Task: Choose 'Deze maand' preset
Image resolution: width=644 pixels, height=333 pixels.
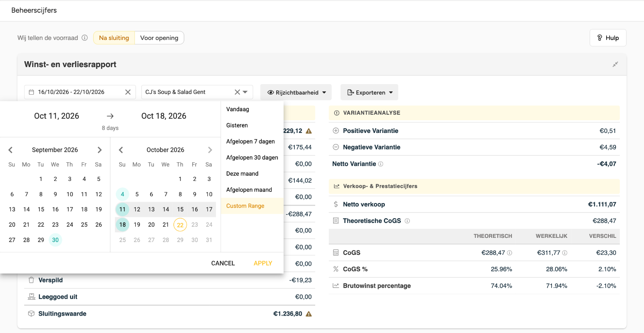Action: coord(252,174)
